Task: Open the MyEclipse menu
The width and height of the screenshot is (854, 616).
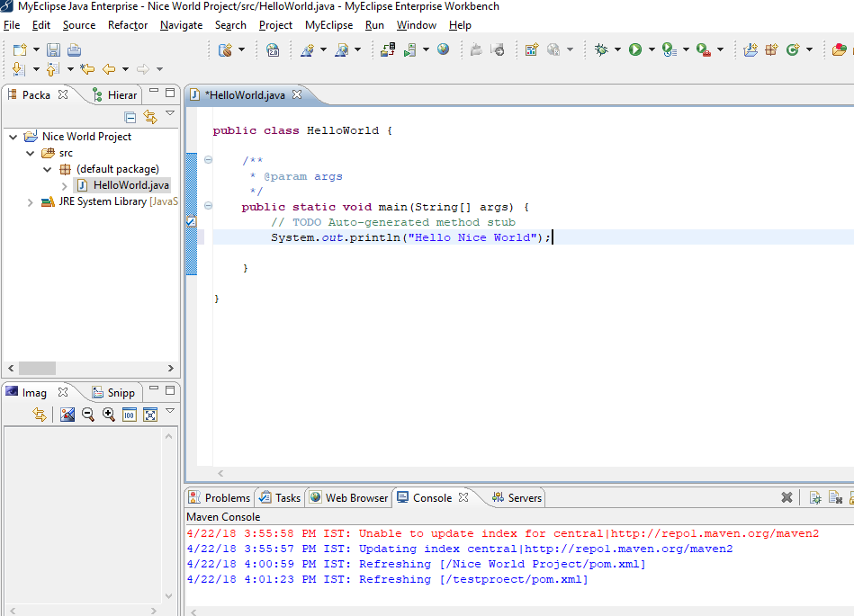Action: (329, 25)
